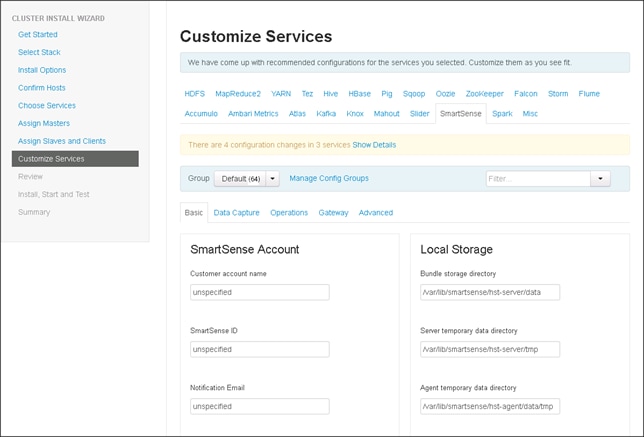
Task: Go to Confirm Hosts step
Action: pyautogui.click(x=41, y=87)
